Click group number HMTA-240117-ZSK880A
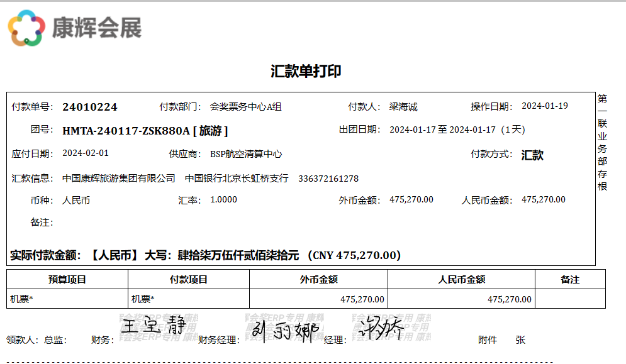Image resolution: width=626 pixels, height=364 pixels. click(x=126, y=131)
